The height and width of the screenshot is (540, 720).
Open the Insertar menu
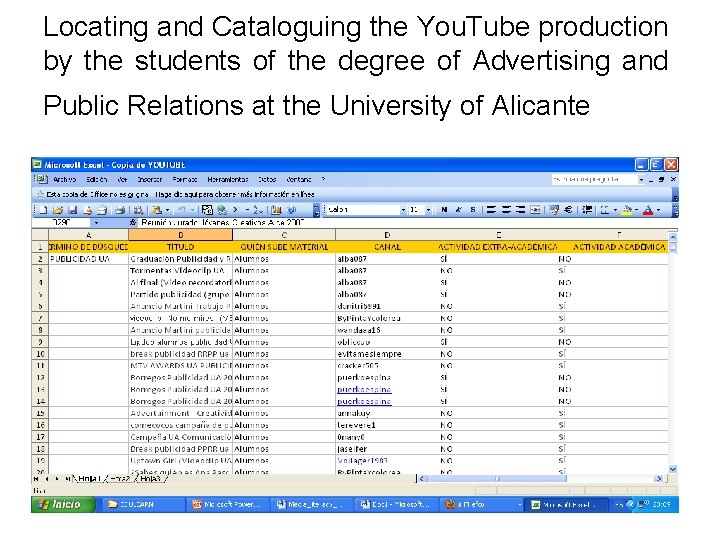tap(150, 180)
